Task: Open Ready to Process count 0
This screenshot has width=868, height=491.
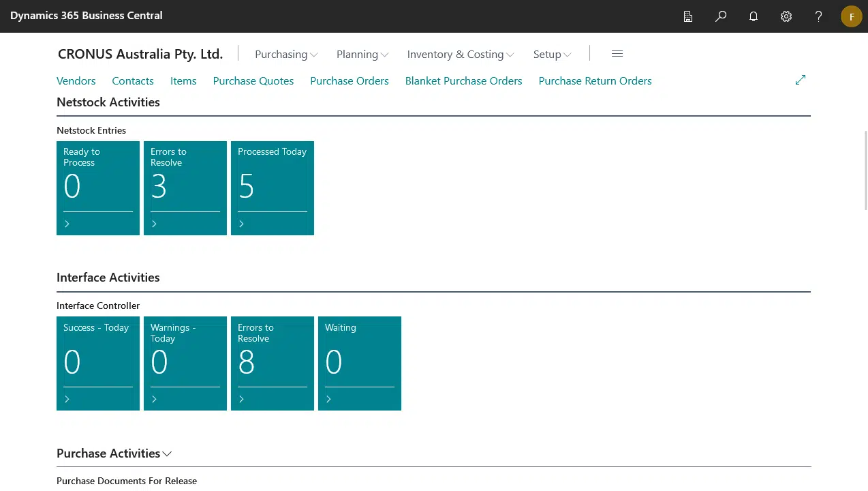Action: 72,186
